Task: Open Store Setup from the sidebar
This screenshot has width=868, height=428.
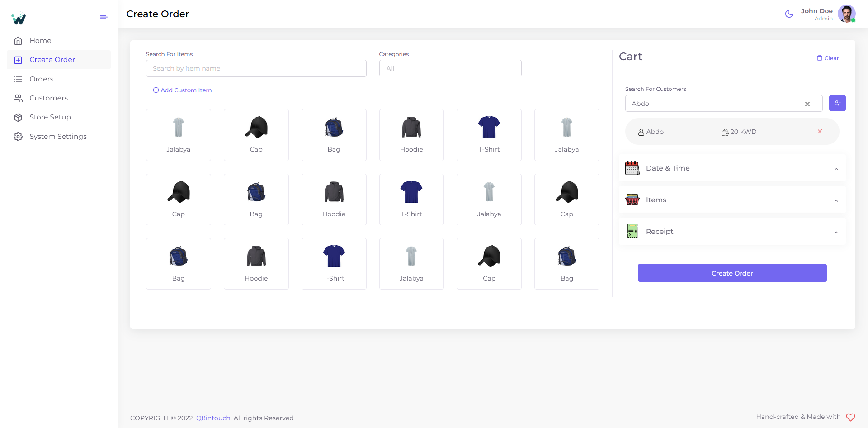Action: click(x=50, y=117)
